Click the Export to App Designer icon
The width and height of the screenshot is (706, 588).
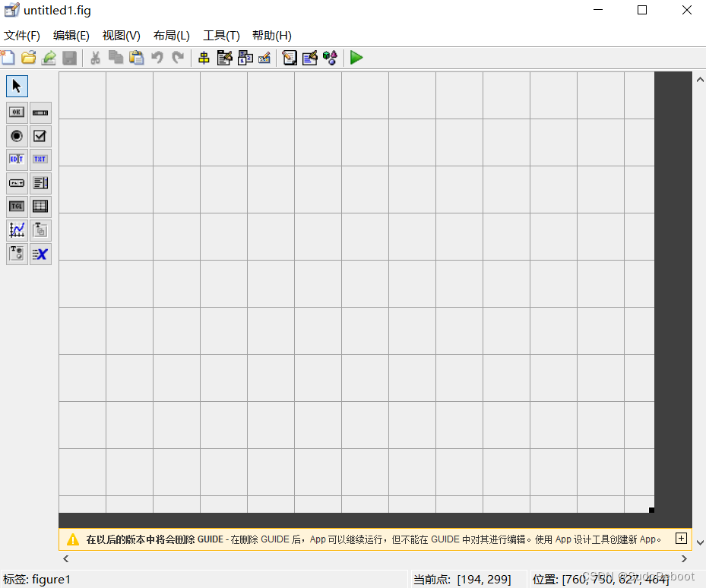[x=49, y=58]
